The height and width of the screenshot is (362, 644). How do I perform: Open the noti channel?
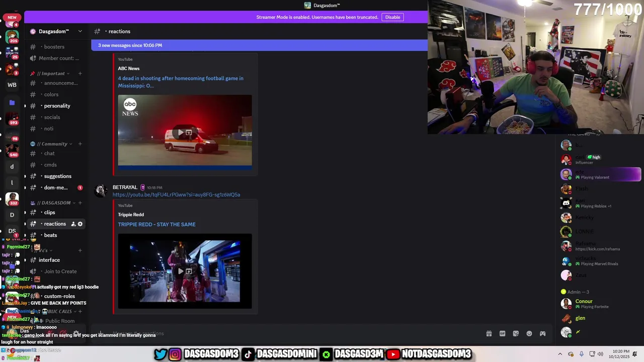(56, 129)
